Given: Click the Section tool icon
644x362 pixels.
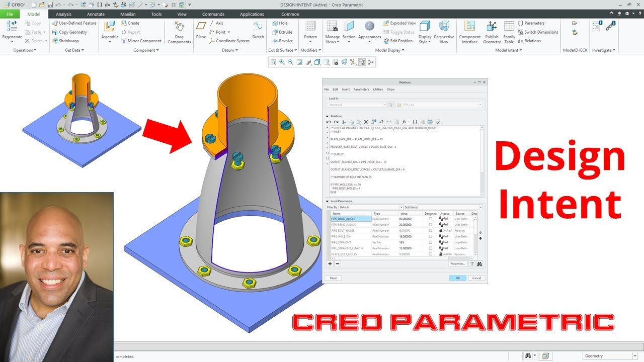Looking at the screenshot, I should point(349,26).
